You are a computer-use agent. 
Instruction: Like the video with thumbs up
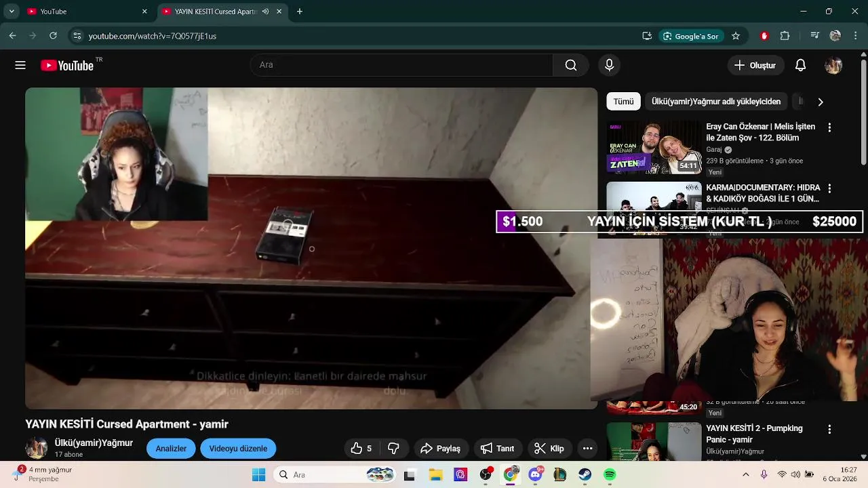click(x=361, y=448)
